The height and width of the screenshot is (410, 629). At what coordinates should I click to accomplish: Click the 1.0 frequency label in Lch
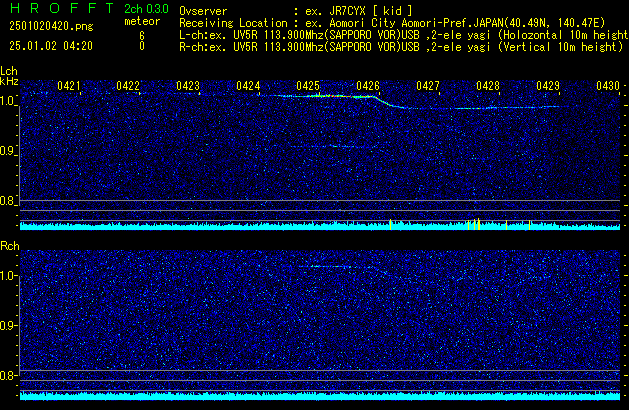pyautogui.click(x=8, y=101)
